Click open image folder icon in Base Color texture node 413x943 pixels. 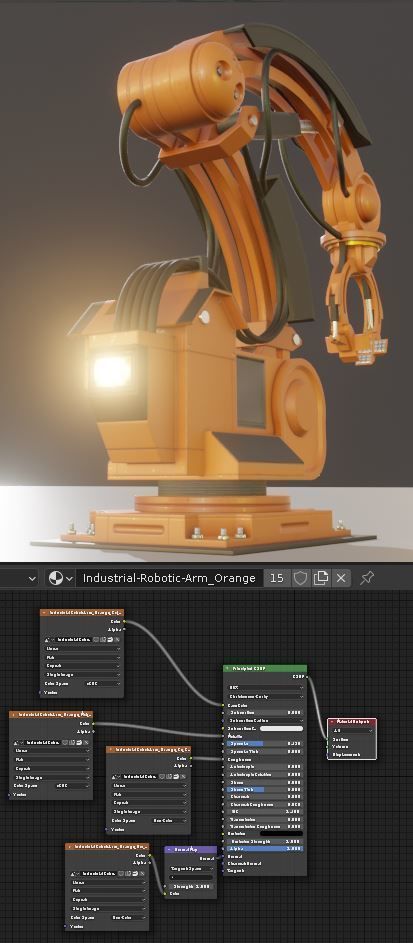[110, 640]
